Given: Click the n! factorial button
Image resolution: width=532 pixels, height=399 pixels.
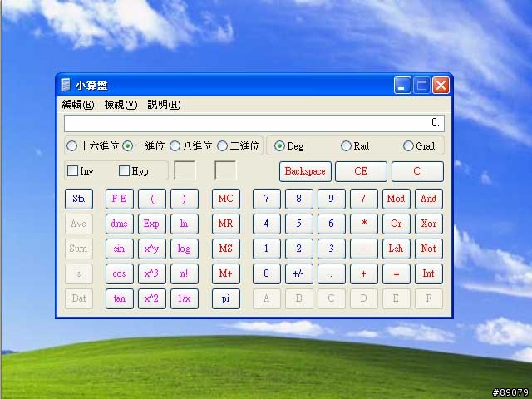Looking at the screenshot, I should [x=185, y=273].
